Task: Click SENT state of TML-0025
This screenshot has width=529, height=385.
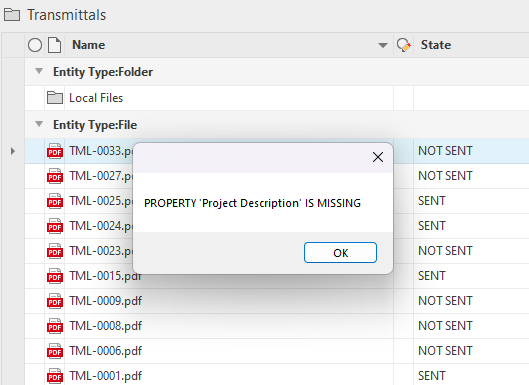Action: point(431,201)
